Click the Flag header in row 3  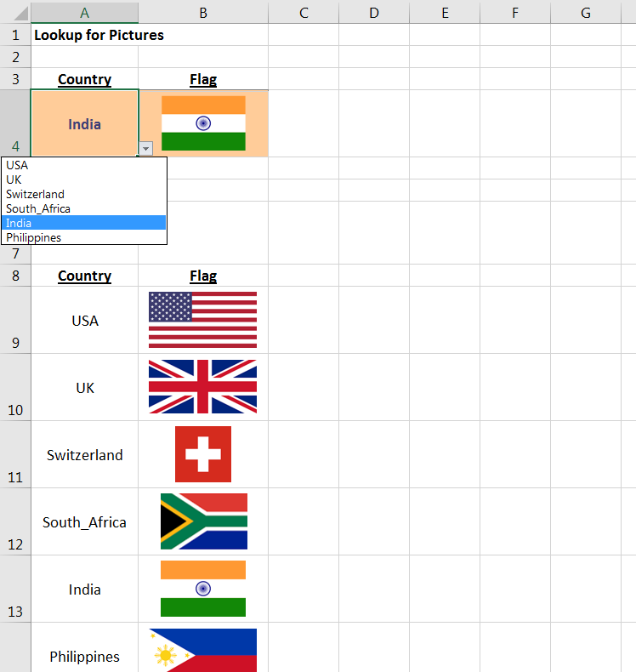203,79
